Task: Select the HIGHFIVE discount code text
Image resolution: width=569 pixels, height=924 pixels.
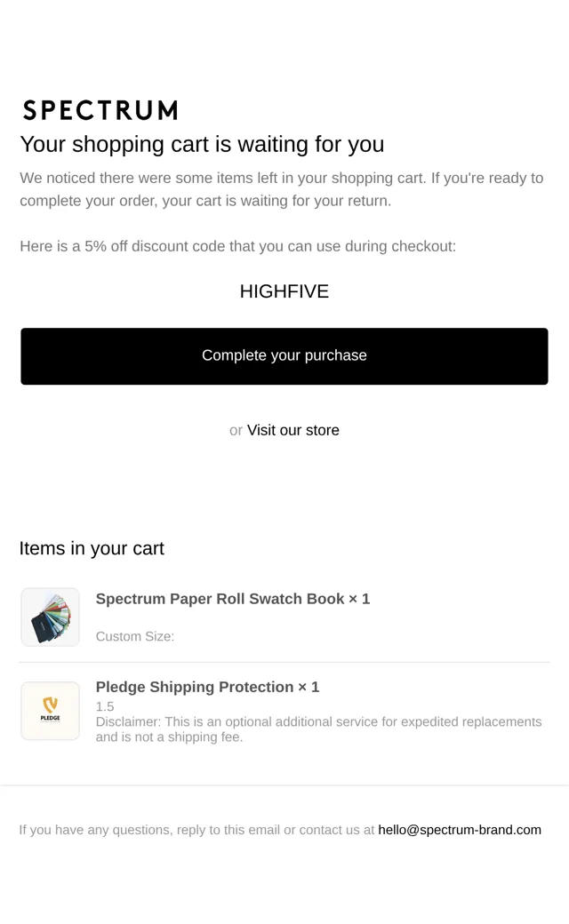Action: coord(284,291)
